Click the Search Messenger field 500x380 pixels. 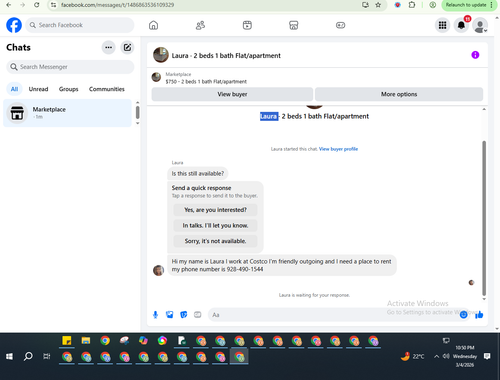pos(70,67)
